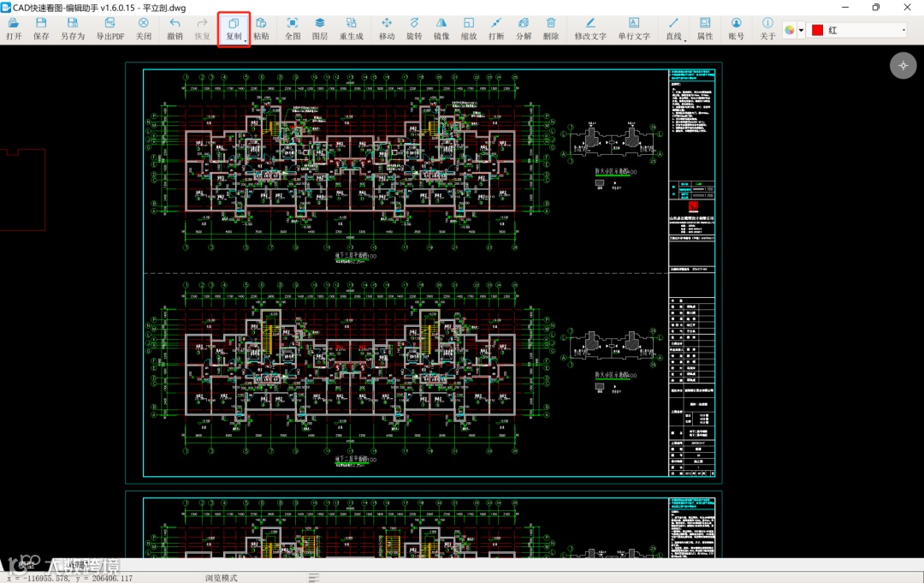Screen dimensions: 924x583
Task: Click the red color swatch
Action: click(817, 30)
